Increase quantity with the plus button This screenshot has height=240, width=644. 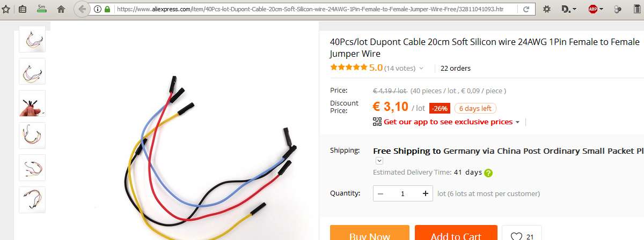(x=426, y=193)
